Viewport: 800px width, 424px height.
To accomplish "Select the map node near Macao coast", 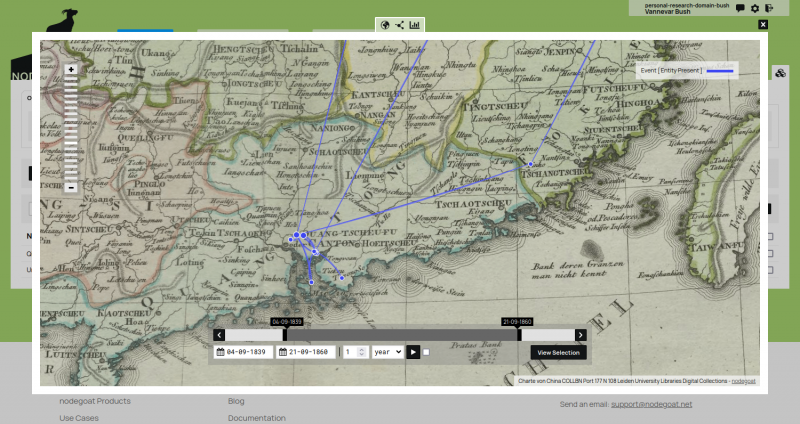I will (311, 282).
